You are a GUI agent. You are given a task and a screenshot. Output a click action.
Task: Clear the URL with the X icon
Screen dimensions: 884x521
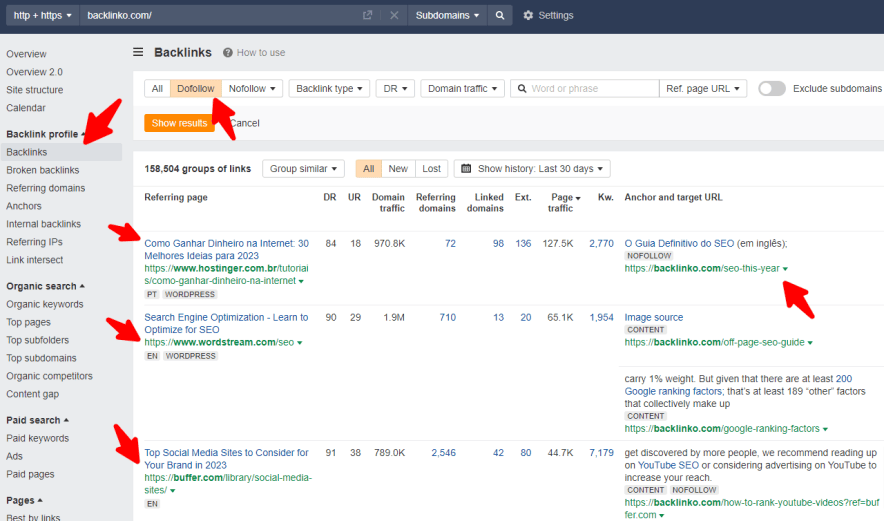point(393,15)
